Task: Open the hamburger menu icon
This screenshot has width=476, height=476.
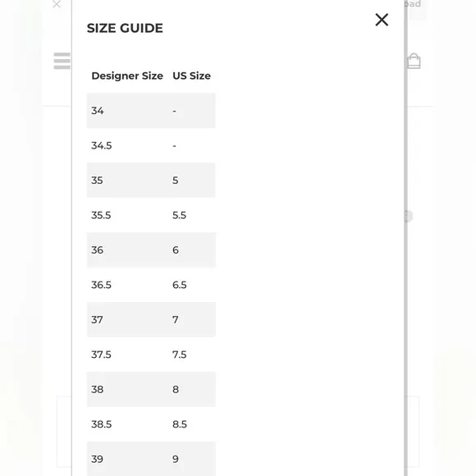Action: point(62,61)
